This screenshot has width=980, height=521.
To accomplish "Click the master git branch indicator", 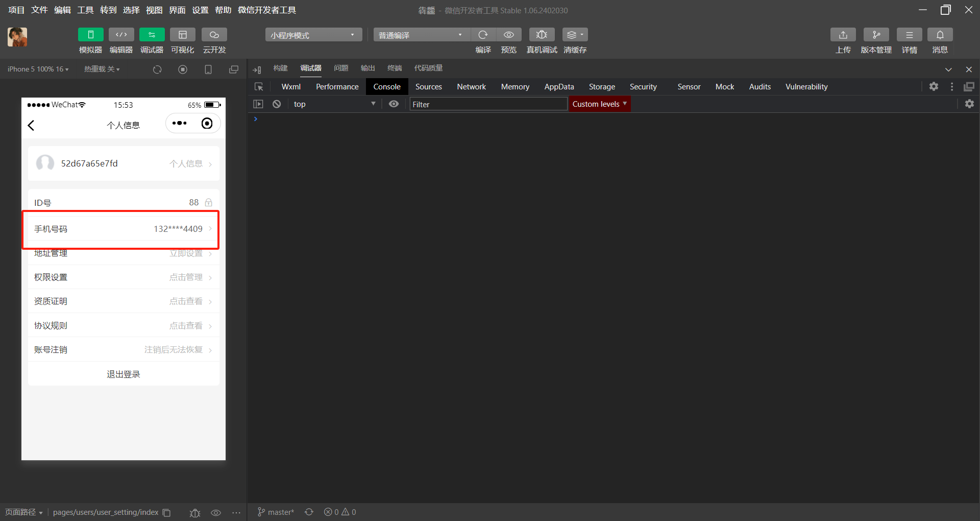I will [x=276, y=512].
